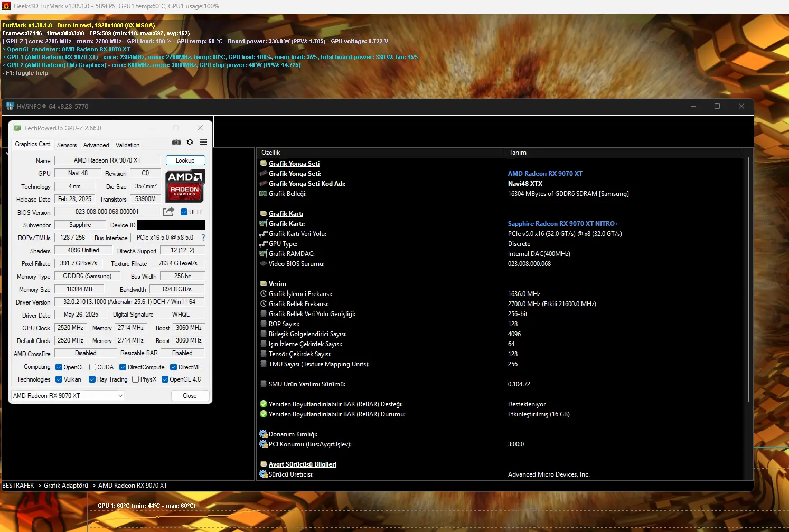The width and height of the screenshot is (789, 532).
Task: Click the icon beside Tensör Çekirdek Sayısı
Action: click(264, 354)
